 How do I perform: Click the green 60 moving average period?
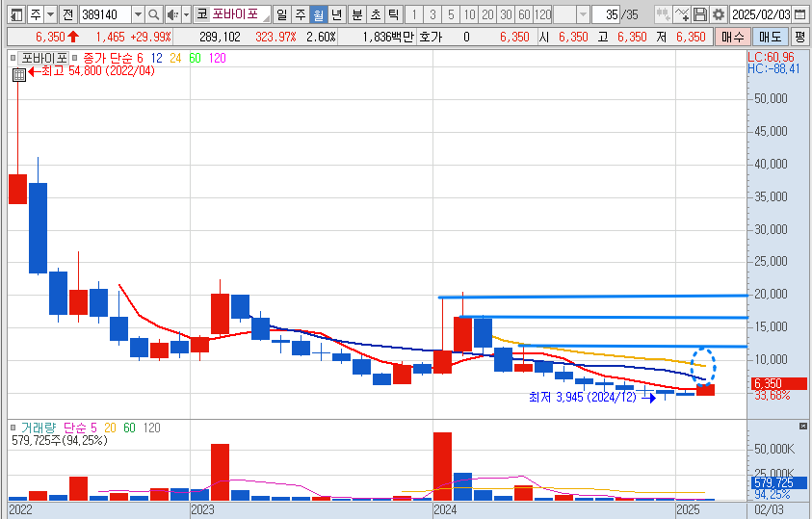[x=195, y=58]
